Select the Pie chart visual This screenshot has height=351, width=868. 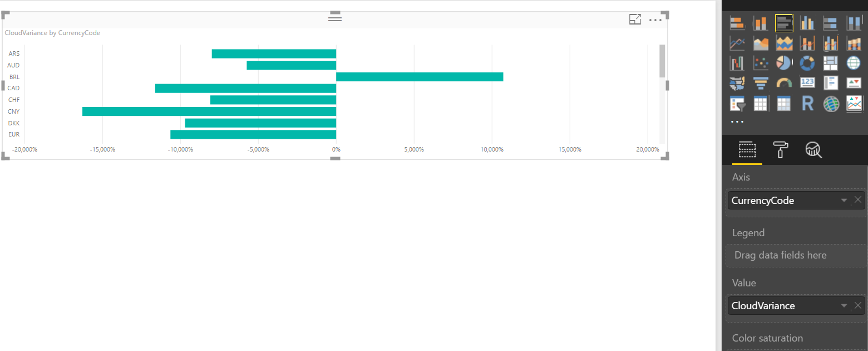pyautogui.click(x=784, y=63)
